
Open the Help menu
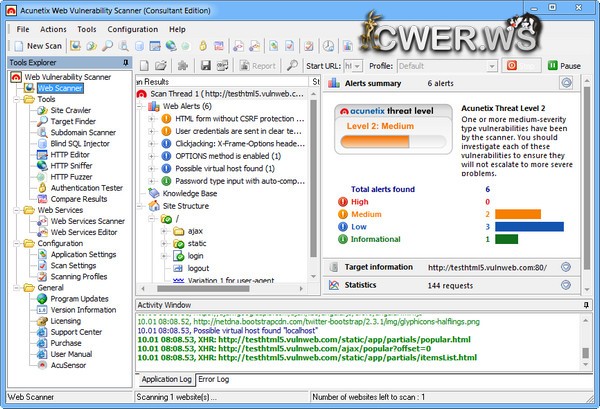[x=177, y=29]
